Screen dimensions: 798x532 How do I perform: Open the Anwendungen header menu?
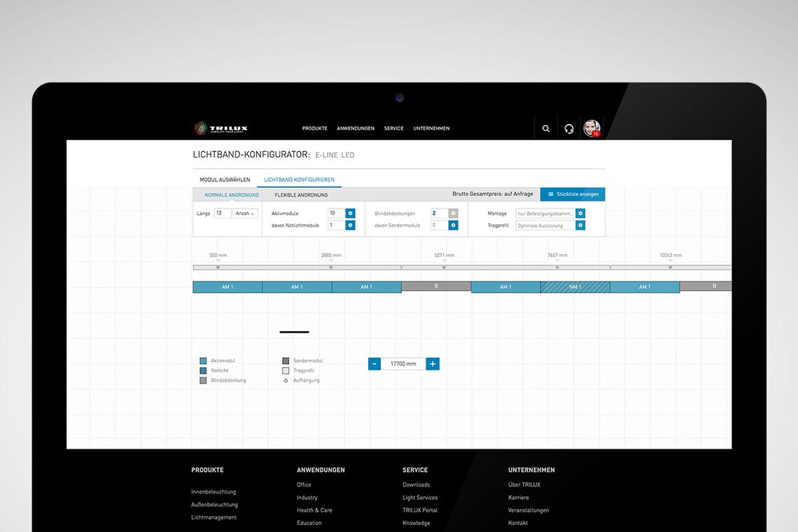(x=356, y=128)
